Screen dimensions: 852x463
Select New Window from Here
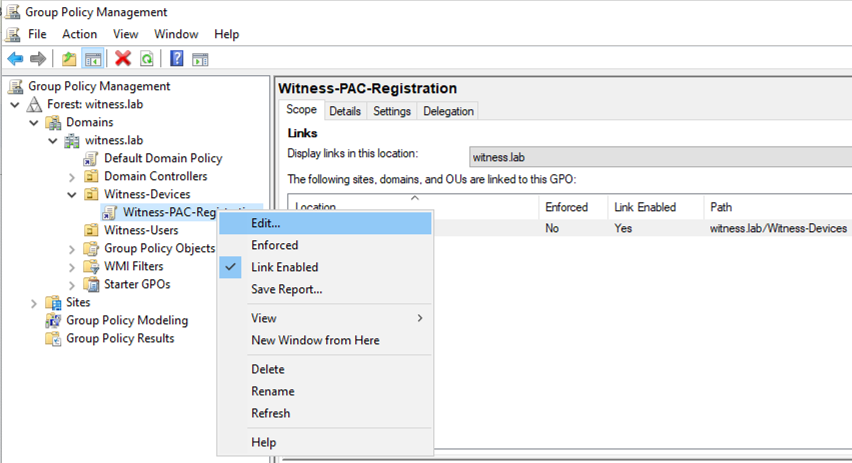pos(325,340)
